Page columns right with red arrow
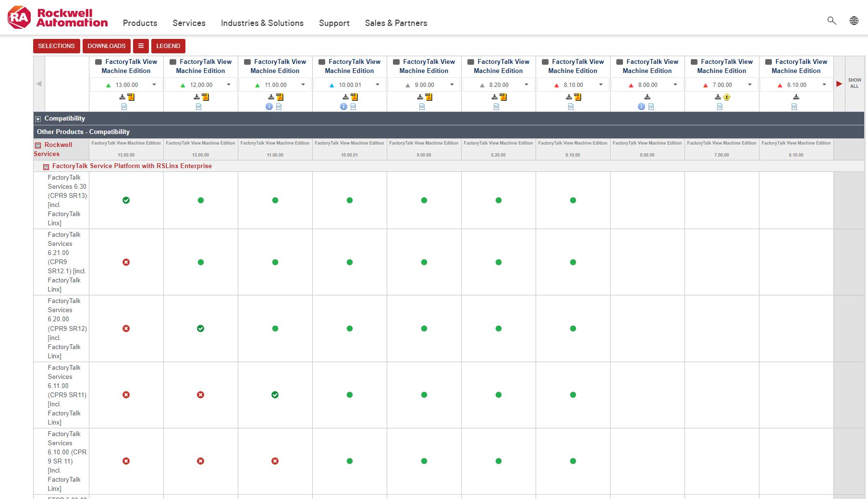This screenshot has width=868, height=499. click(839, 84)
